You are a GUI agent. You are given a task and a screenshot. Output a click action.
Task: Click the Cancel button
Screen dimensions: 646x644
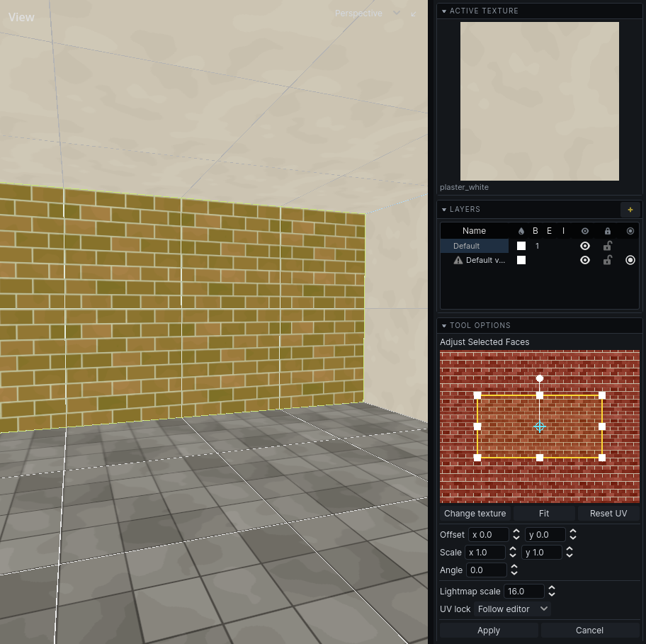click(589, 631)
